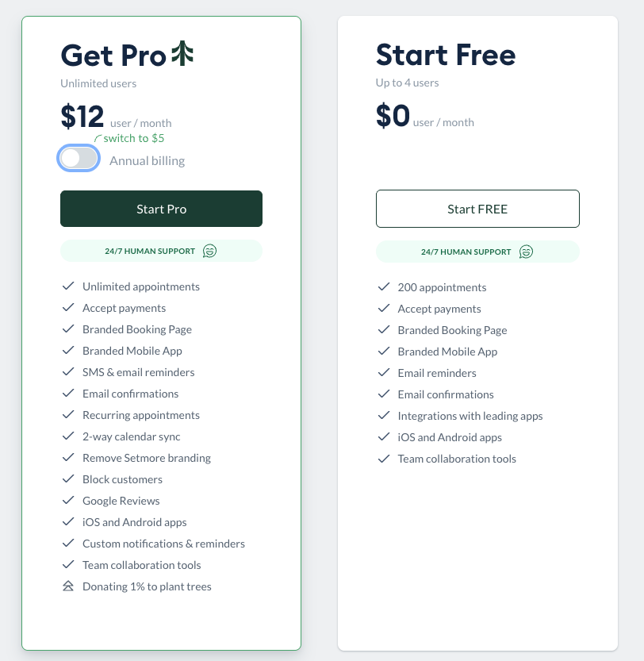This screenshot has height=661, width=644.
Task: Click the Start FREE button
Action: [x=477, y=209]
